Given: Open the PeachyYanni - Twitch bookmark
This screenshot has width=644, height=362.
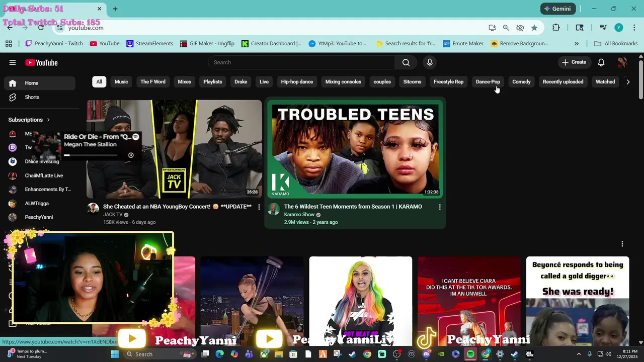Looking at the screenshot, I should click(54, 44).
